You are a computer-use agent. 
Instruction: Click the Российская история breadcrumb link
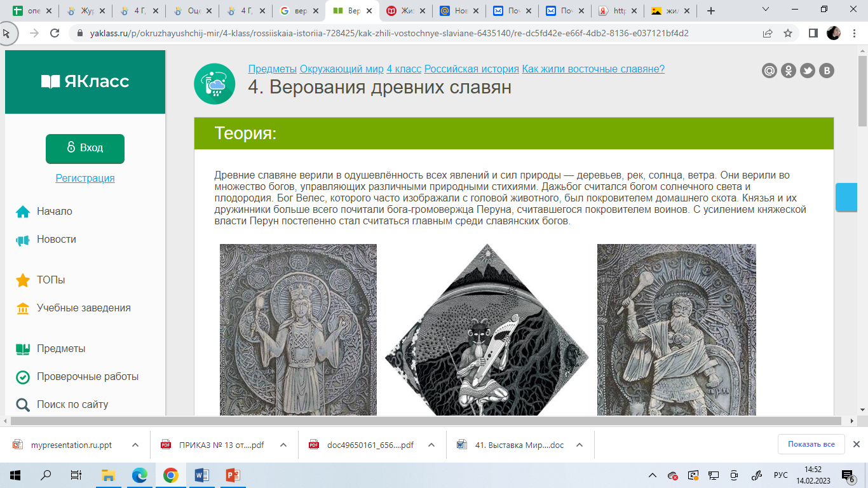click(x=471, y=69)
